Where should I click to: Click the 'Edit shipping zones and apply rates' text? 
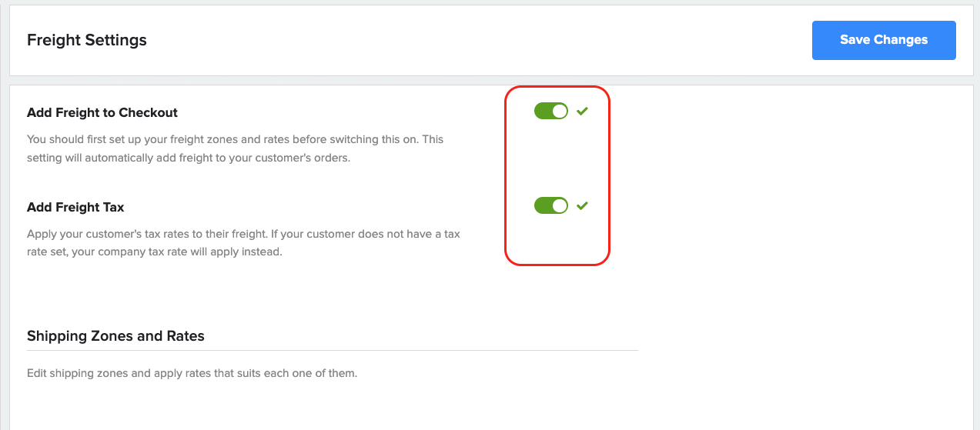[x=192, y=374]
